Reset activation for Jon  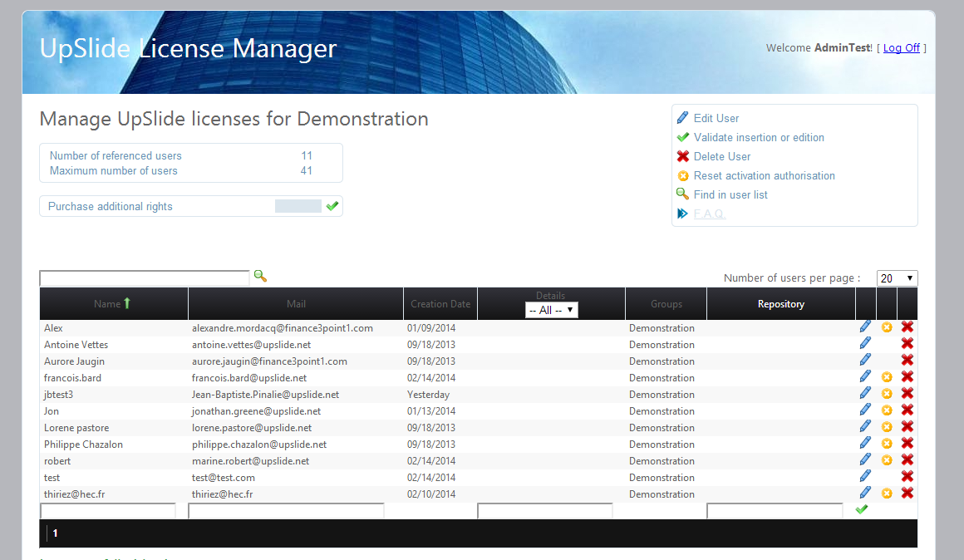click(x=887, y=410)
